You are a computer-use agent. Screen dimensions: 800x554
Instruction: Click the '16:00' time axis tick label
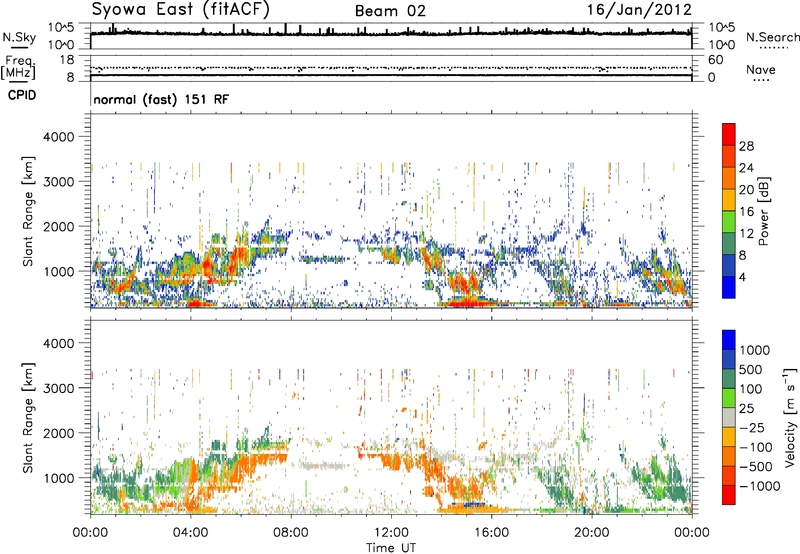pyautogui.click(x=491, y=533)
